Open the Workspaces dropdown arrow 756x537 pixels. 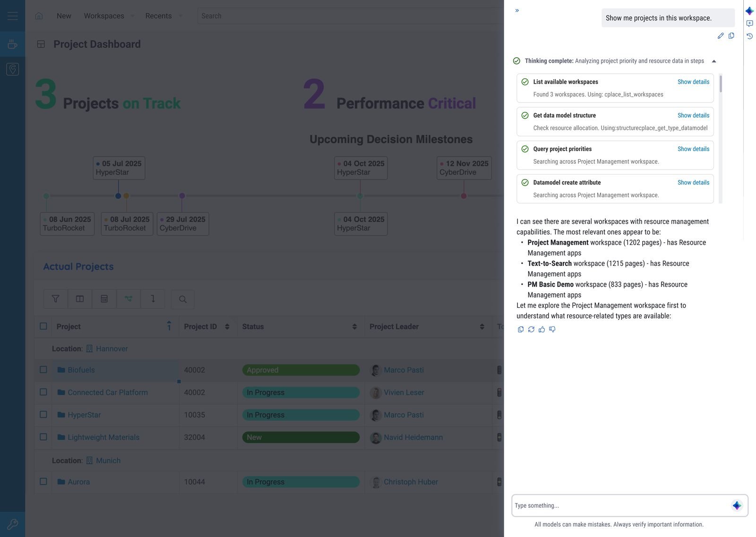click(133, 16)
